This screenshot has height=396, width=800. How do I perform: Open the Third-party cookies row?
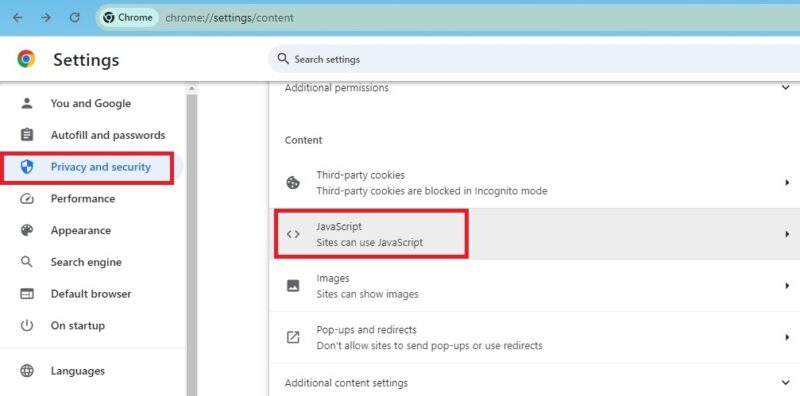[x=534, y=182]
